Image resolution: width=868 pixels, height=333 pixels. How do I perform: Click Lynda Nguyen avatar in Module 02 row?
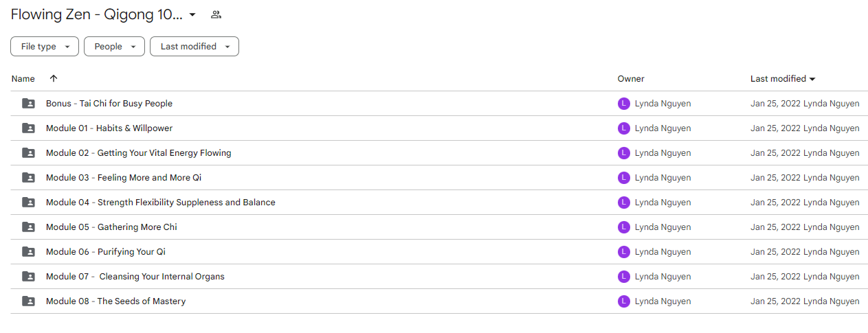coord(624,153)
